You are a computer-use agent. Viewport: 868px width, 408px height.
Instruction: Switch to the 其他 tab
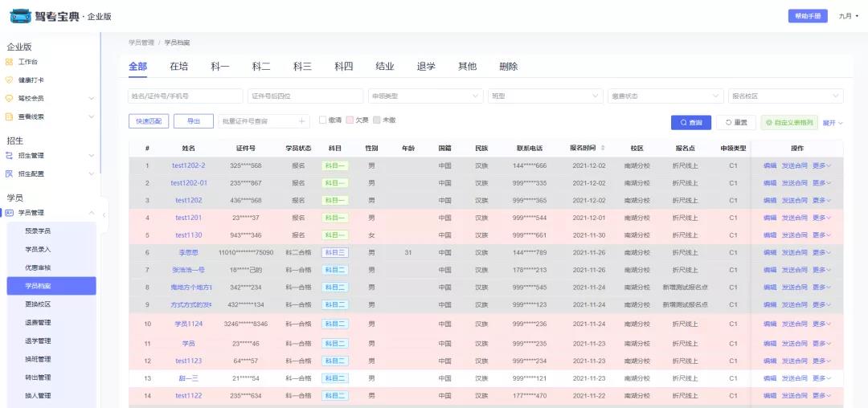tap(467, 67)
